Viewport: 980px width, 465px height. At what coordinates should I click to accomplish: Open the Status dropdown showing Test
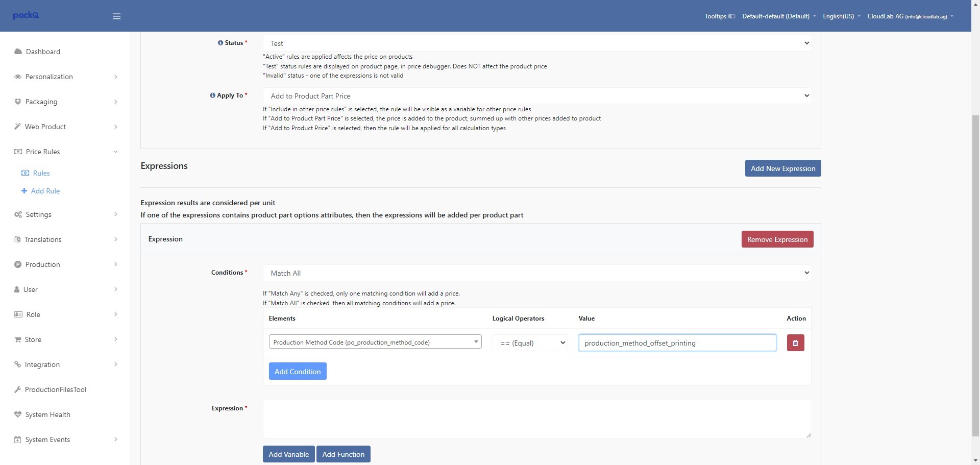(x=537, y=43)
